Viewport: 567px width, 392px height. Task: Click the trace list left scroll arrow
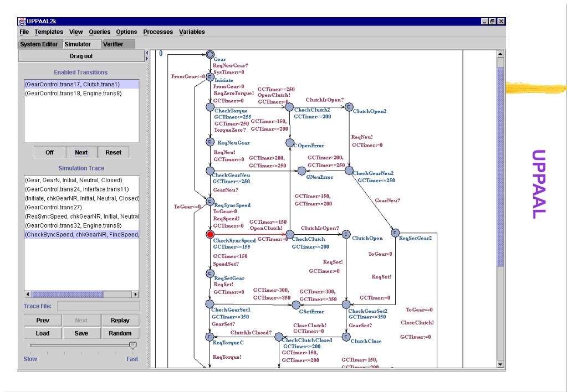pyautogui.click(x=28, y=294)
